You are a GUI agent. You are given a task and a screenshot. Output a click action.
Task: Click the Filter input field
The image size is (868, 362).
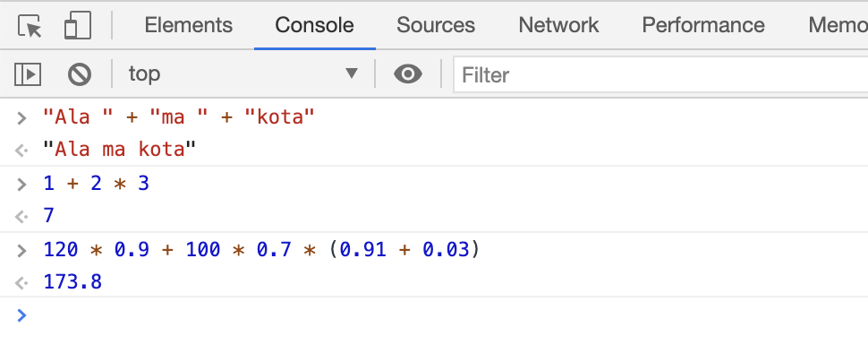[658, 75]
